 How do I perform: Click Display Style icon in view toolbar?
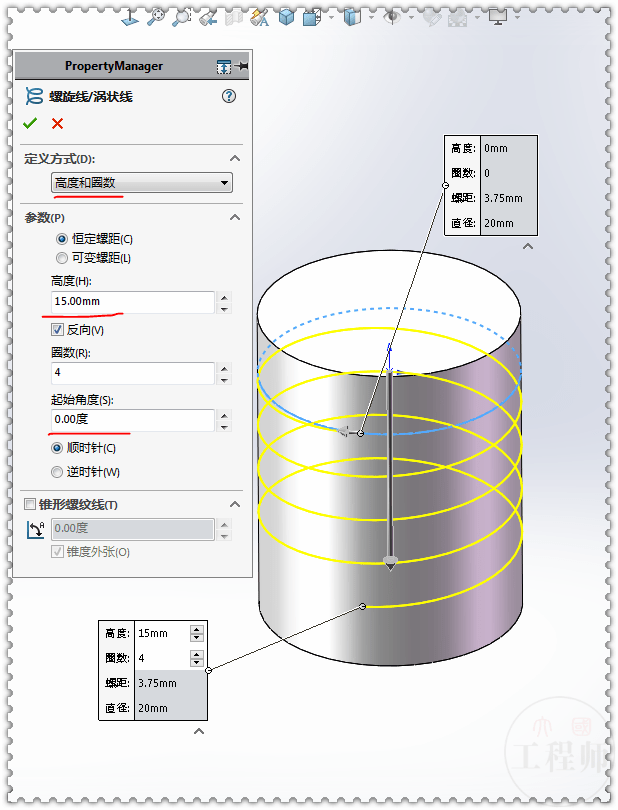(x=313, y=18)
